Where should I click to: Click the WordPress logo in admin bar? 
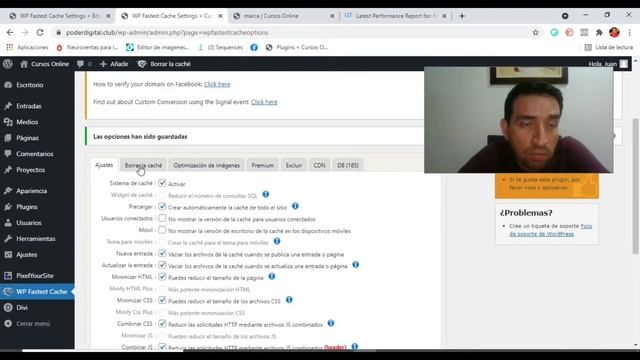pos(8,64)
